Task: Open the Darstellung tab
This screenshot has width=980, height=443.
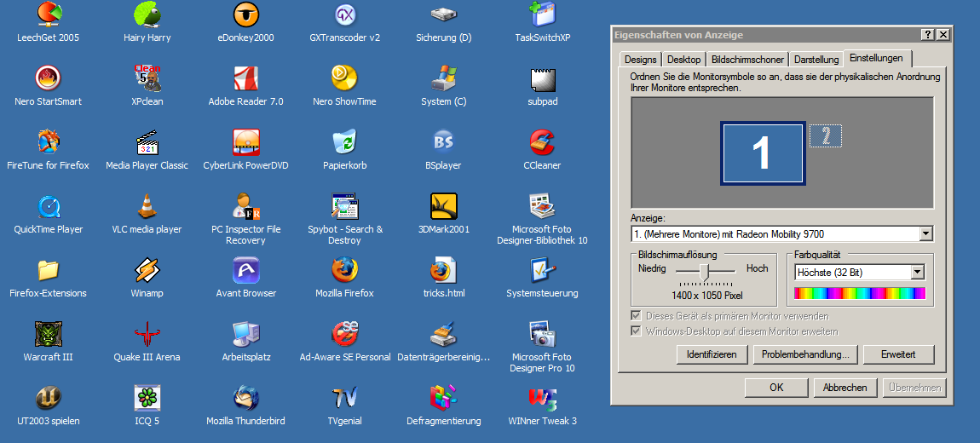Action: [x=816, y=60]
